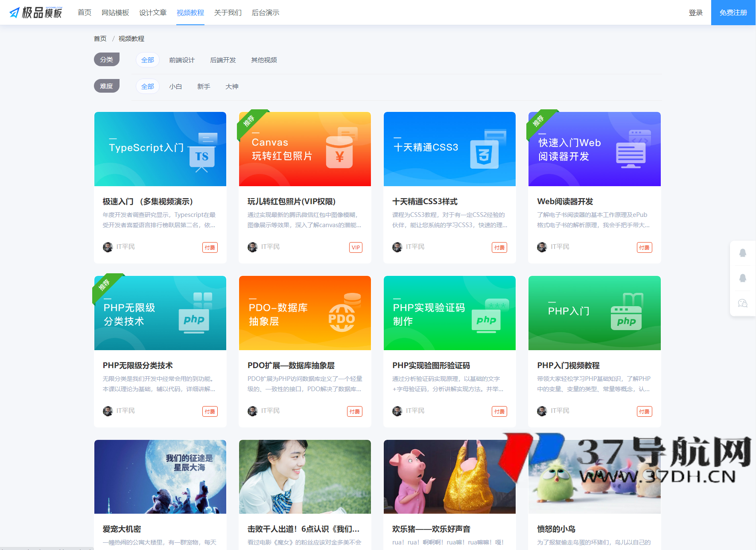756x550 pixels.
Task: Open the 网站模板 navigation item
Action: coord(115,12)
